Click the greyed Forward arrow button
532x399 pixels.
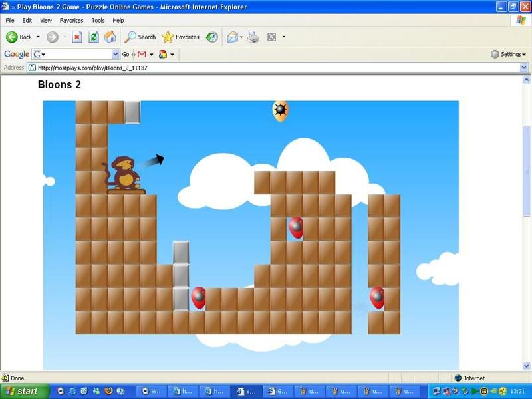pos(53,37)
